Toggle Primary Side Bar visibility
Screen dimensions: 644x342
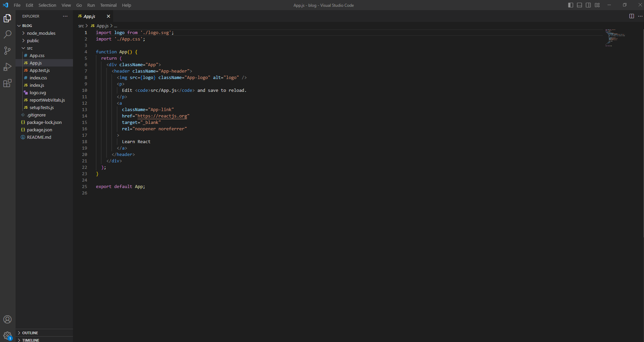[x=571, y=5]
